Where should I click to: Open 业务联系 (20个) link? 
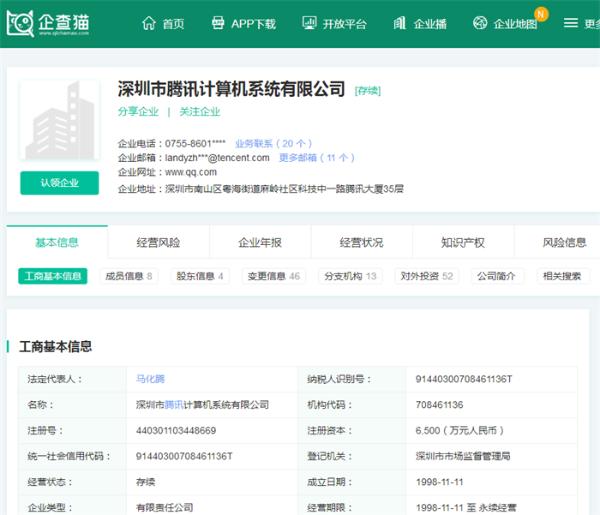[274, 144]
